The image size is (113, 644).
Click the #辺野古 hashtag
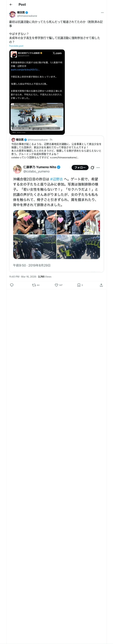click(56, 179)
